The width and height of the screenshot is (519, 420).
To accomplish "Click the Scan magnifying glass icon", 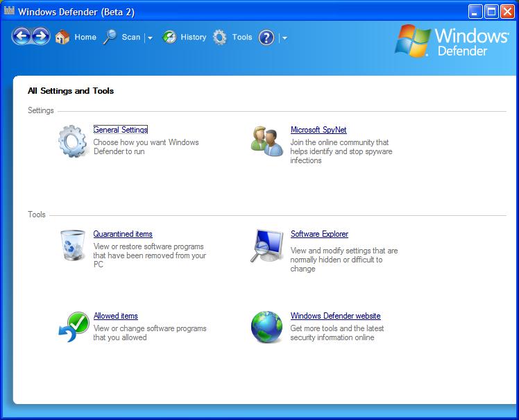I will [110, 37].
